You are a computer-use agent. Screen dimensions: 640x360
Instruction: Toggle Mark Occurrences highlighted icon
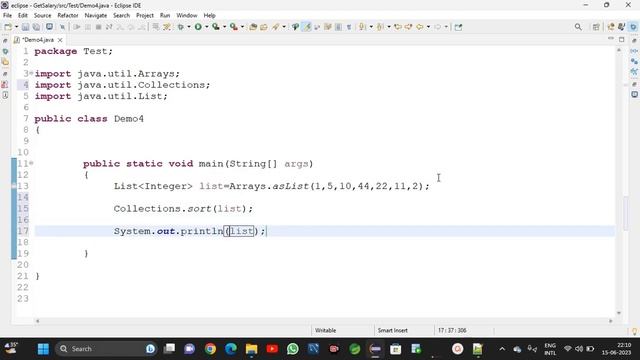point(307,27)
